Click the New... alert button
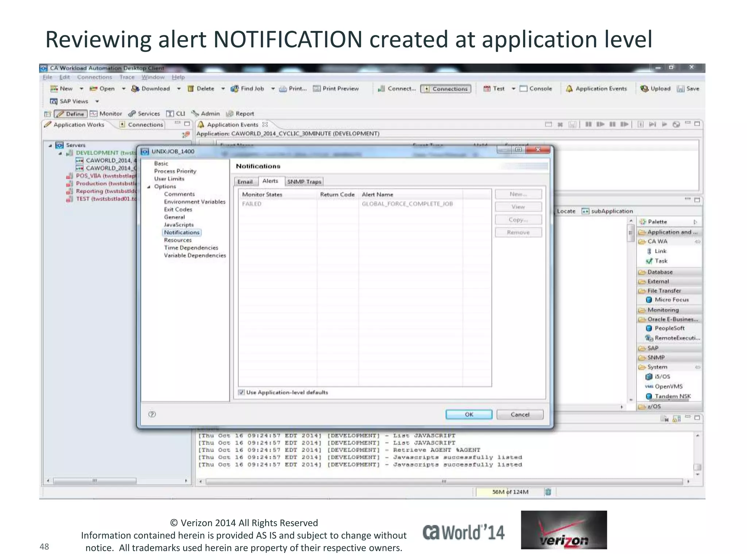 (518, 194)
